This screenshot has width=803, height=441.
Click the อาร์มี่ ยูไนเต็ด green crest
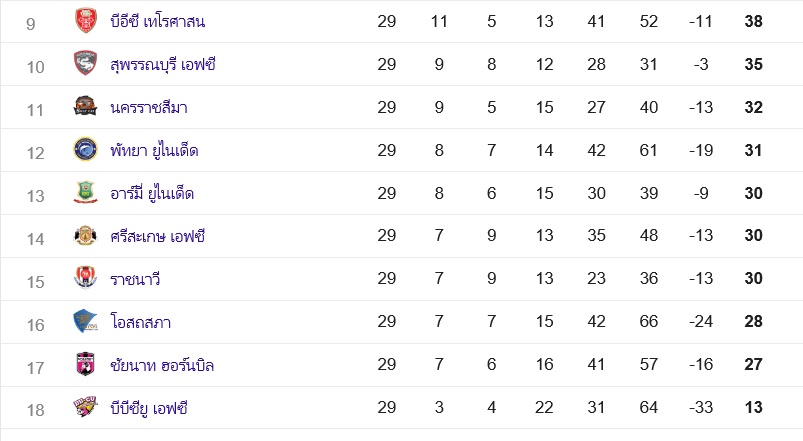(86, 193)
